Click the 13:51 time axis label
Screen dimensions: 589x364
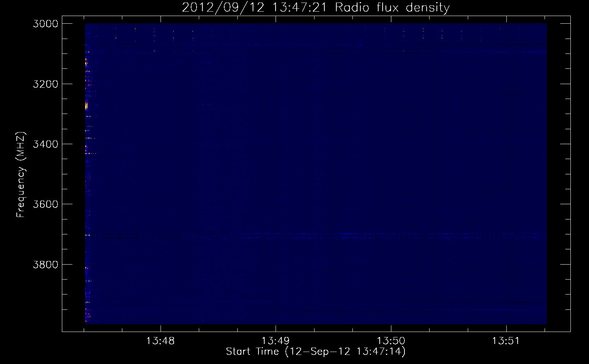pos(506,341)
